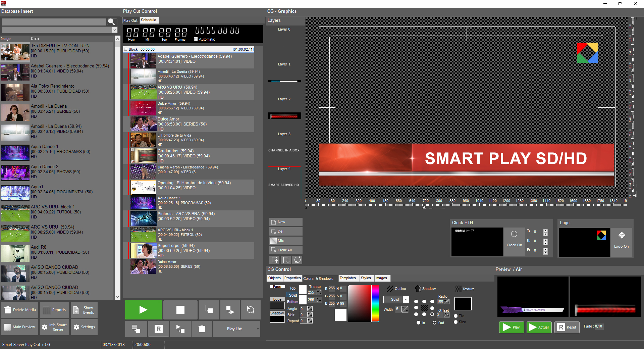
Task: Click the trash can icon in Play Out Control
Action: [202, 329]
